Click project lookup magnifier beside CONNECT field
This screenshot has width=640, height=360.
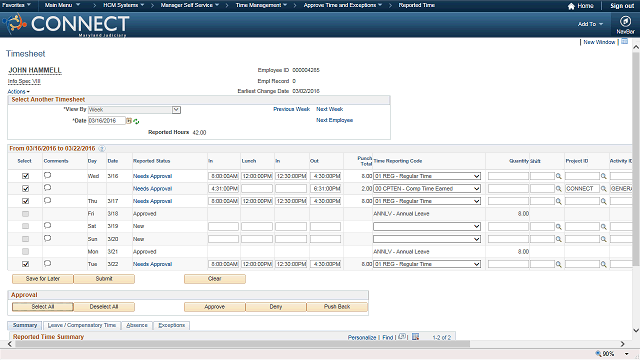pyautogui.click(x=603, y=189)
